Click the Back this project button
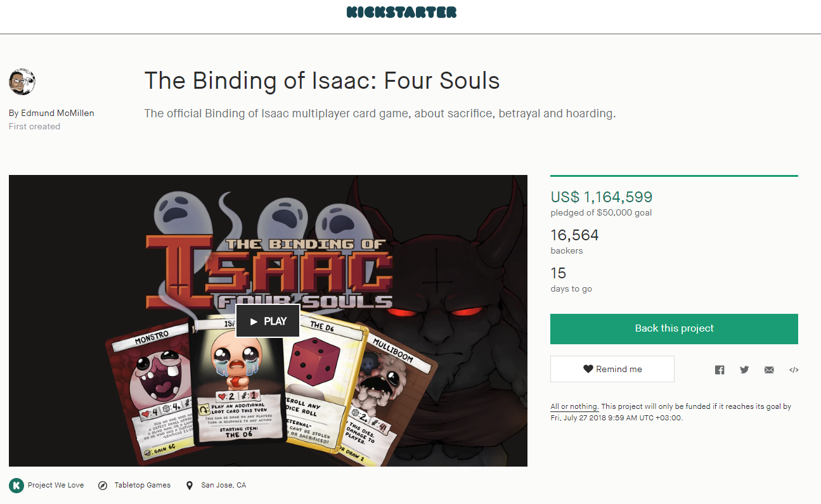The image size is (821, 504). tap(674, 328)
